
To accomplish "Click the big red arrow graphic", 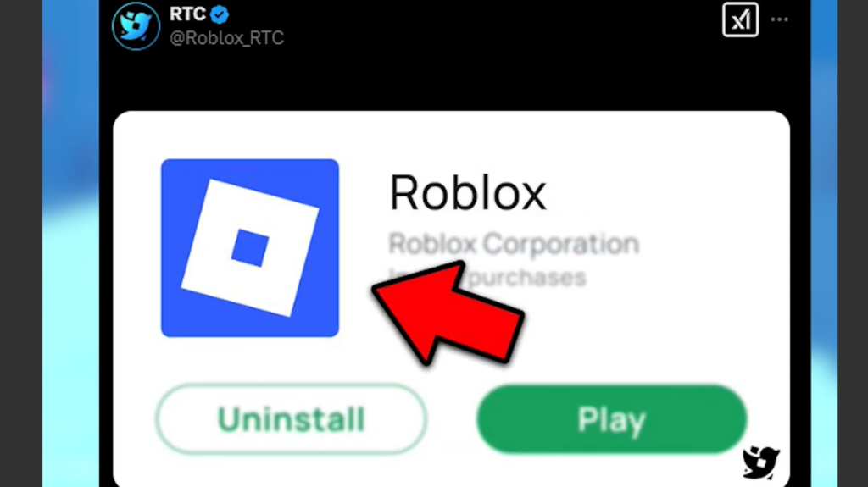I will (x=448, y=313).
